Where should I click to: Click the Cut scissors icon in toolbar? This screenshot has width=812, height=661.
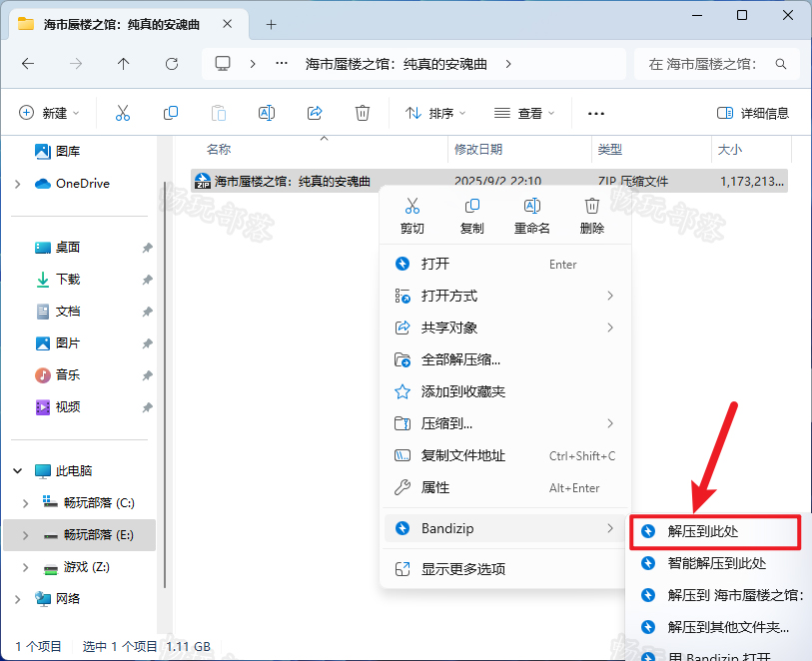pyautogui.click(x=123, y=113)
